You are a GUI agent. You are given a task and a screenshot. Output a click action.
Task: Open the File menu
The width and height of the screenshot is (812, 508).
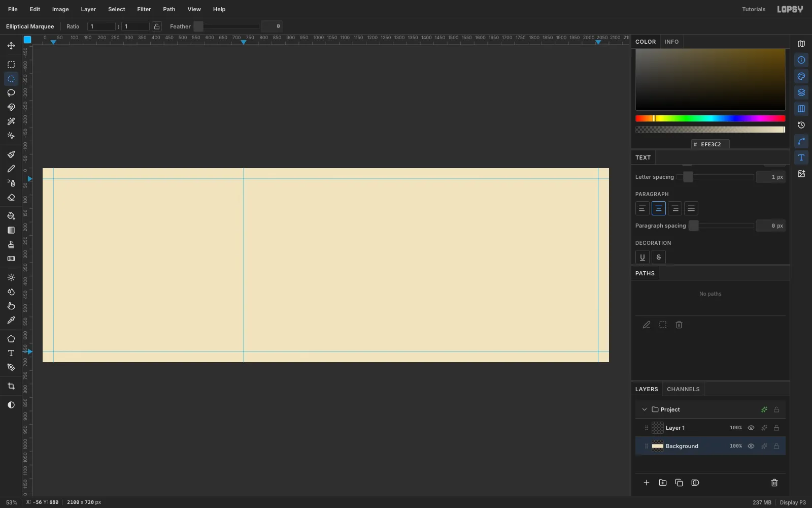click(x=13, y=9)
